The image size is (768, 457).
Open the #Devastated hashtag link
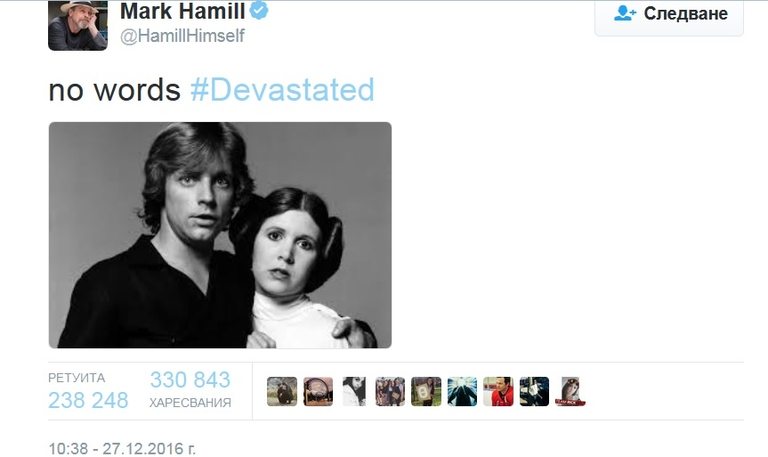pos(282,90)
